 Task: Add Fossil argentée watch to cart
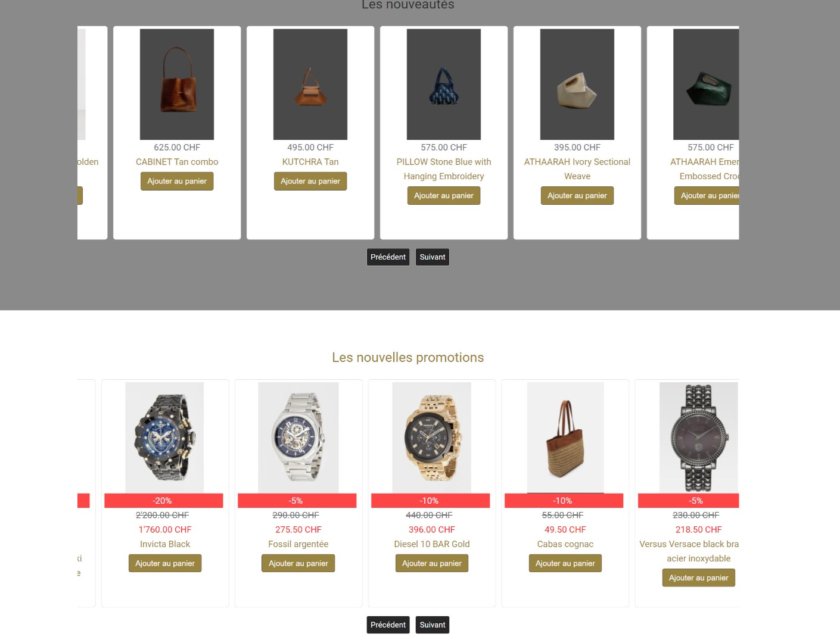(298, 563)
